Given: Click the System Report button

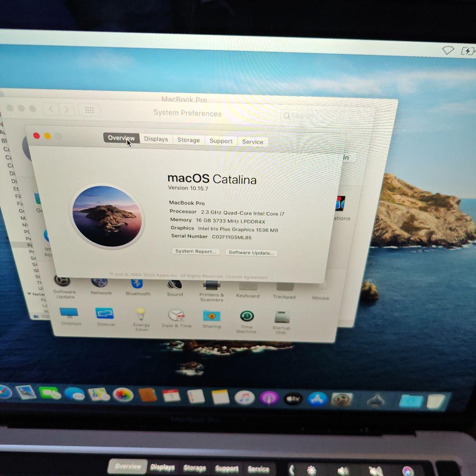Looking at the screenshot, I should click(x=195, y=251).
